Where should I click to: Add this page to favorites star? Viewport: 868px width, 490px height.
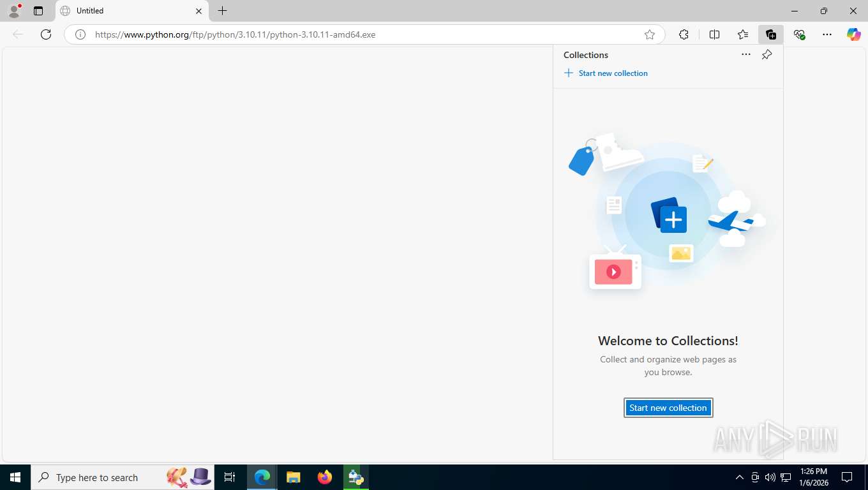[x=650, y=34]
